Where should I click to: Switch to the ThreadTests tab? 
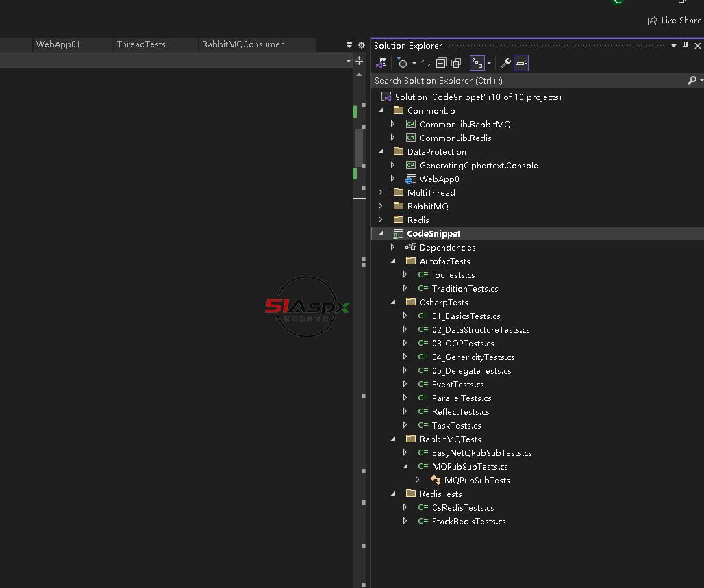click(x=141, y=44)
